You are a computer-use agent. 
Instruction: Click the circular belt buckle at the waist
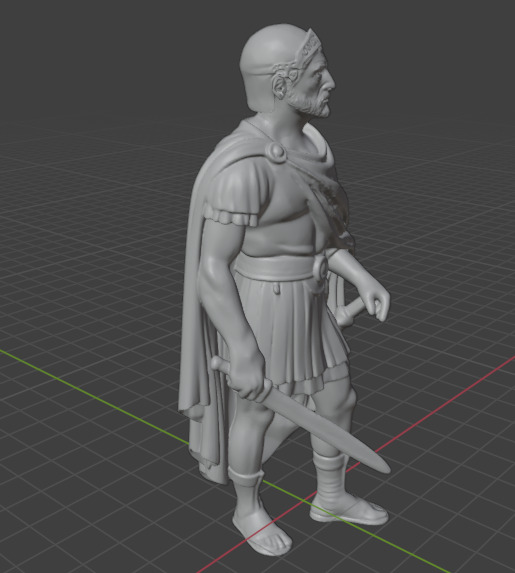point(322,268)
